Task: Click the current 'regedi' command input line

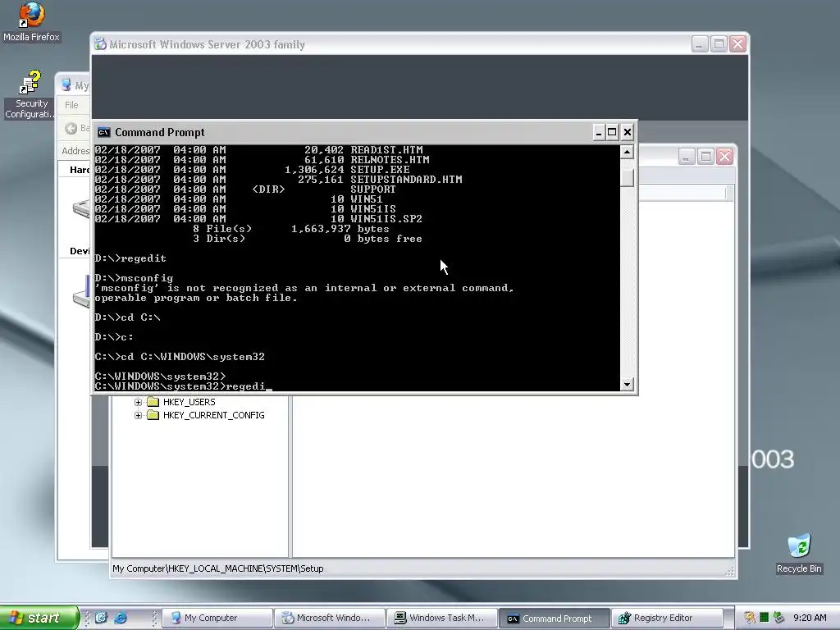Action: point(183,386)
